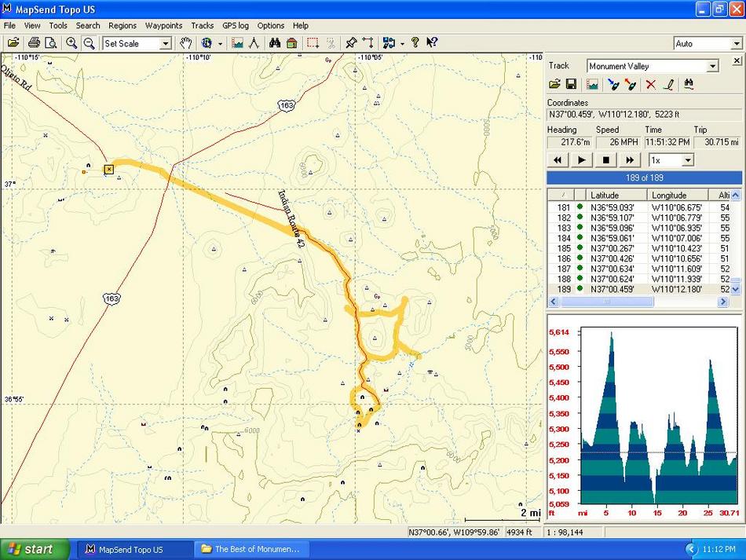Save the track using floppy disk icon
The image size is (746, 560).
point(572,84)
